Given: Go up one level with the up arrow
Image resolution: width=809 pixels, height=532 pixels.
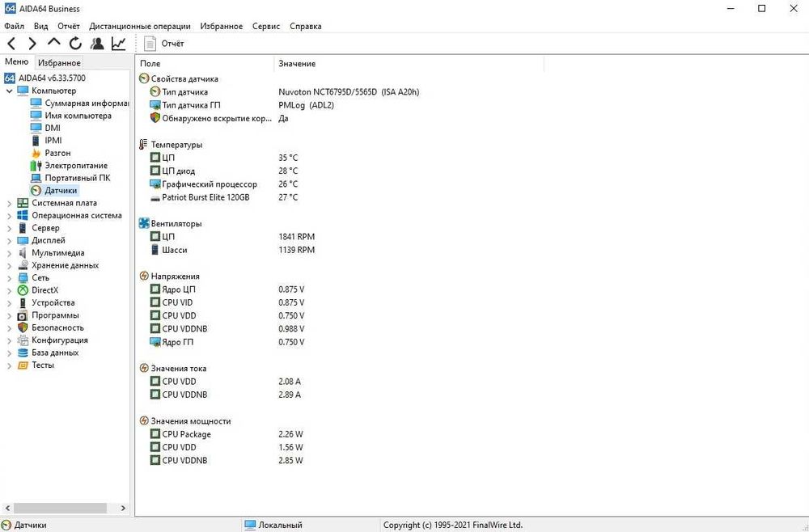Looking at the screenshot, I should coord(53,42).
